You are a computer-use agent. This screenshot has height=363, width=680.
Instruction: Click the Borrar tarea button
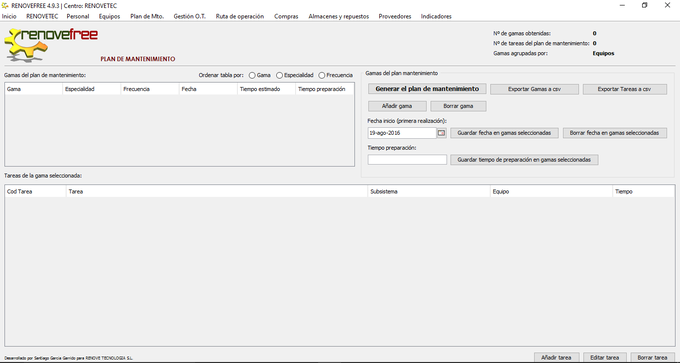click(x=652, y=358)
